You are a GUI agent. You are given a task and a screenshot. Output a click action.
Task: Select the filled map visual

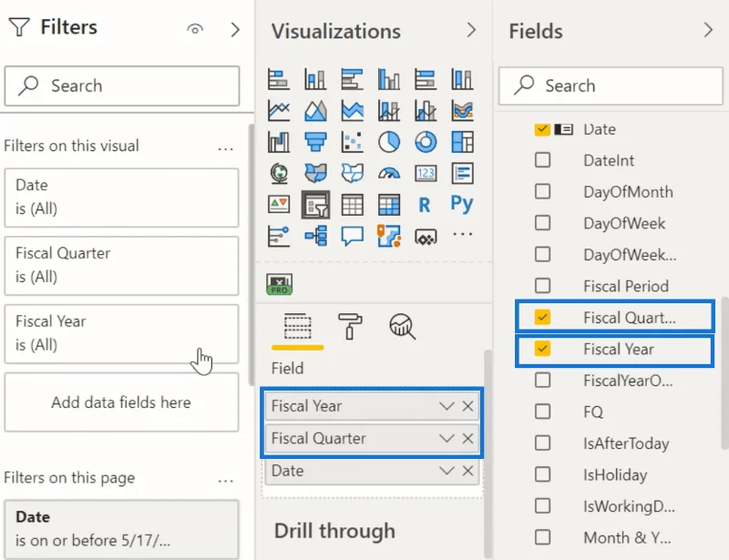point(315,173)
